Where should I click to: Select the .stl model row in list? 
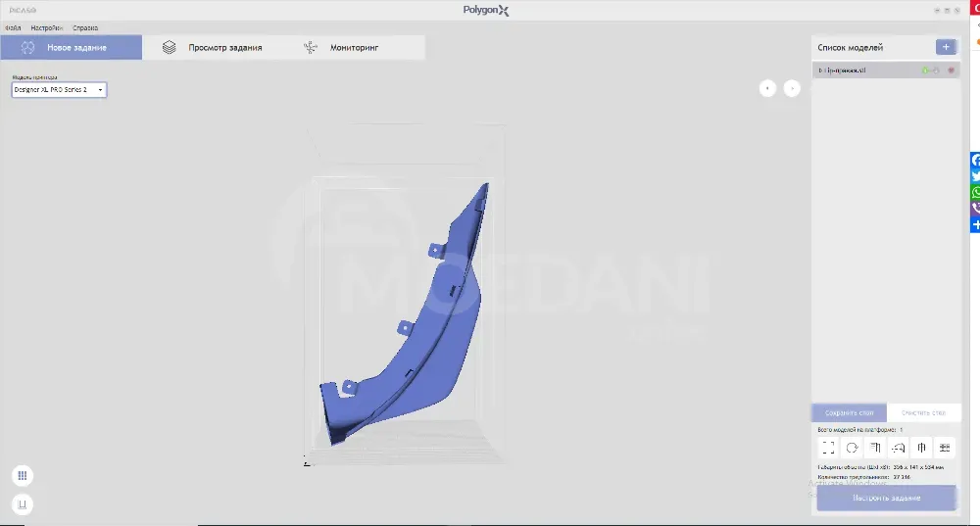tap(886, 70)
